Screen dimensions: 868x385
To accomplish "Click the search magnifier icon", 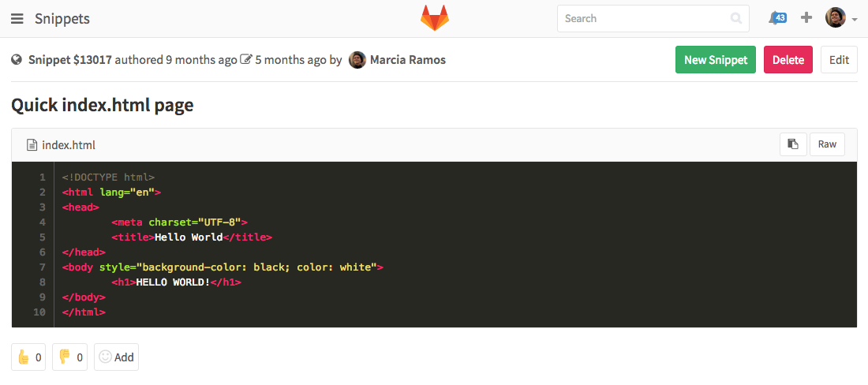I will point(736,18).
